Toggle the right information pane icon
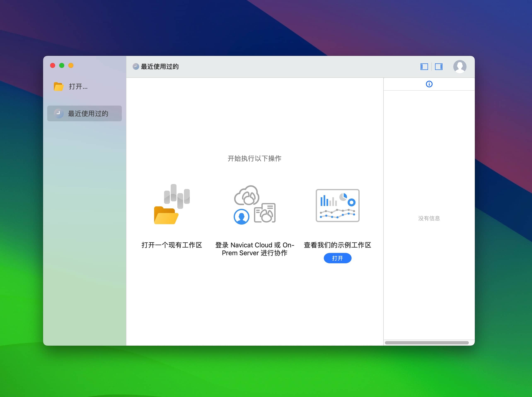 (x=439, y=67)
